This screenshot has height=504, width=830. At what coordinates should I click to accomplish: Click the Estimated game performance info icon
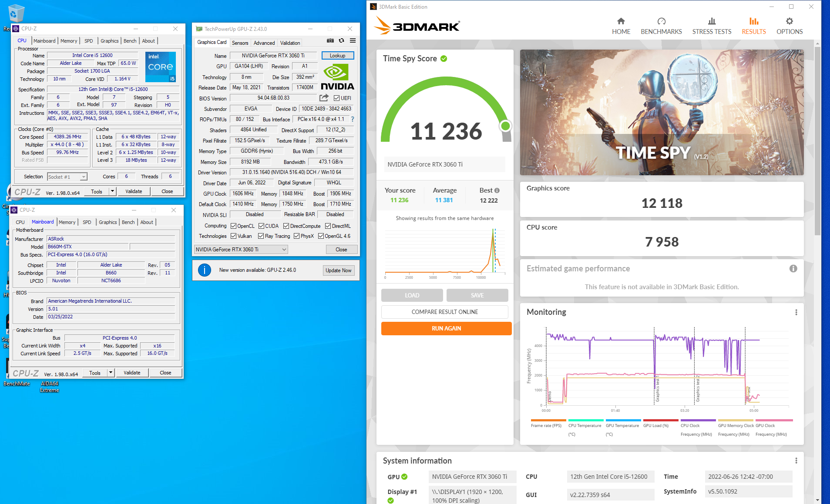pos(793,269)
